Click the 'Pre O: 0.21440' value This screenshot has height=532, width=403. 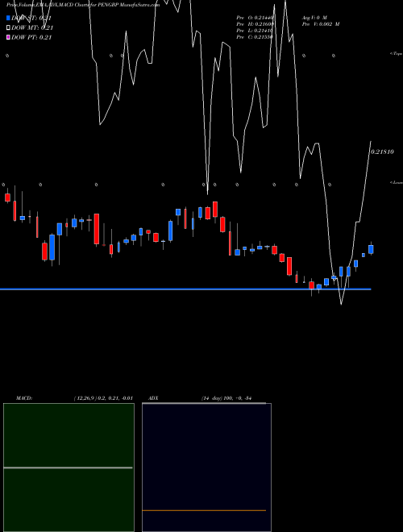(x=255, y=17)
